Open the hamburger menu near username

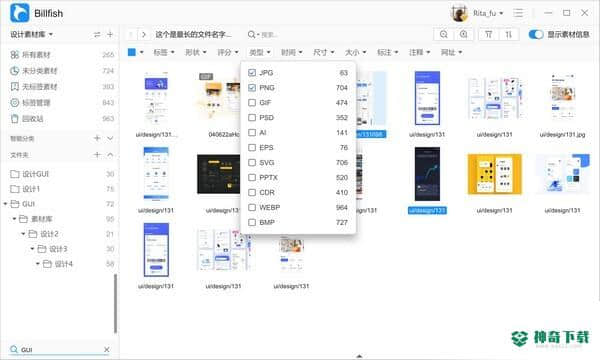tap(518, 13)
